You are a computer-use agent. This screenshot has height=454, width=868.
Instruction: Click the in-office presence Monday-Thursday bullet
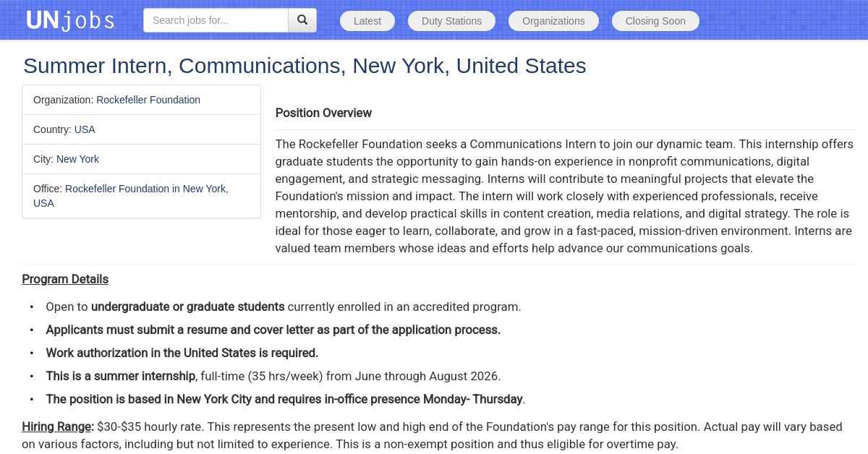point(285,399)
